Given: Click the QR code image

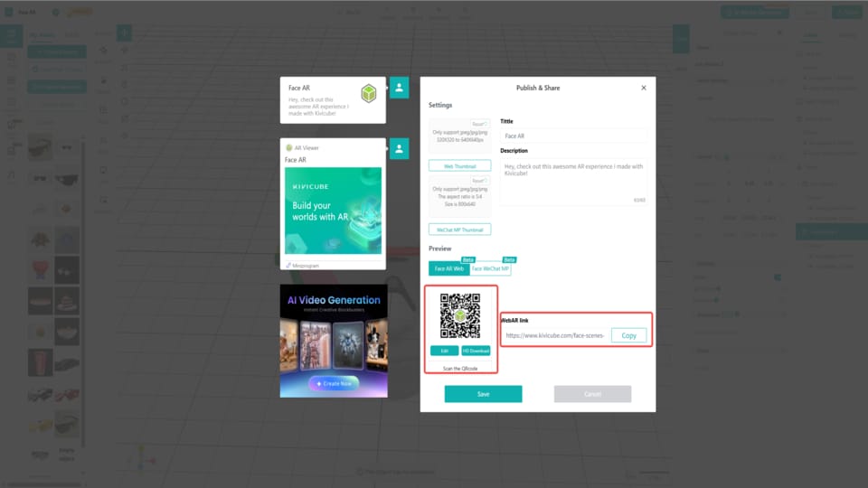Looking at the screenshot, I should point(460,316).
